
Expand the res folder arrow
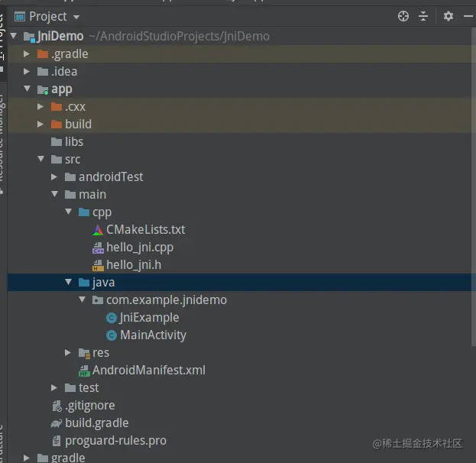[68, 352]
